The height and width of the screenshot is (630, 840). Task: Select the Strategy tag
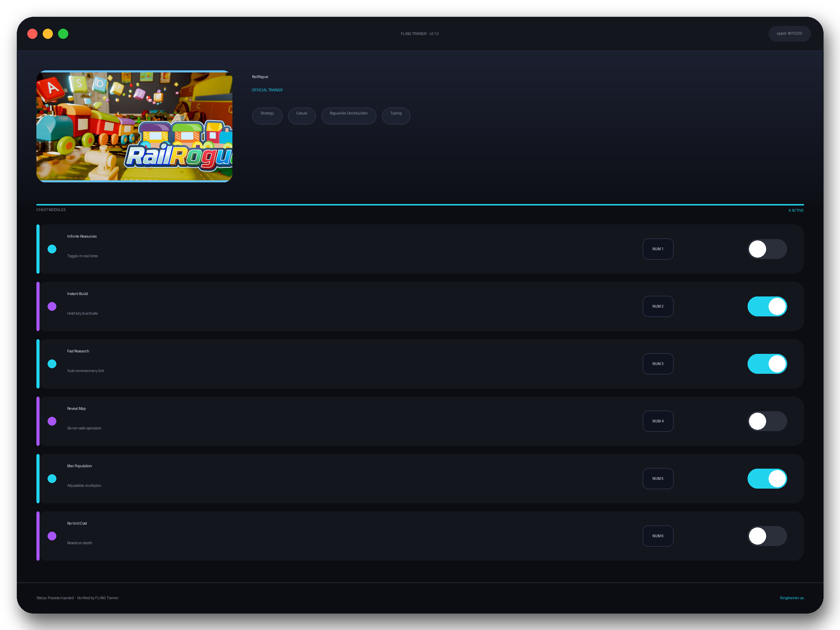(x=267, y=115)
